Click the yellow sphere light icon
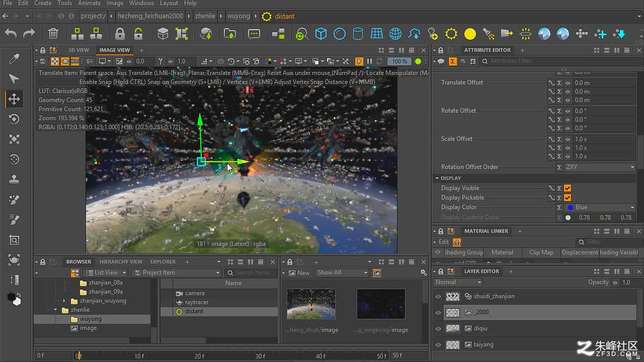Screen dimensions: 644x362 (470, 34)
